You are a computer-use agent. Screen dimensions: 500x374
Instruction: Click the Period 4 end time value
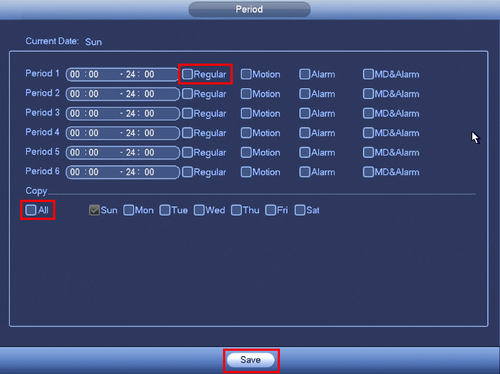pyautogui.click(x=140, y=133)
